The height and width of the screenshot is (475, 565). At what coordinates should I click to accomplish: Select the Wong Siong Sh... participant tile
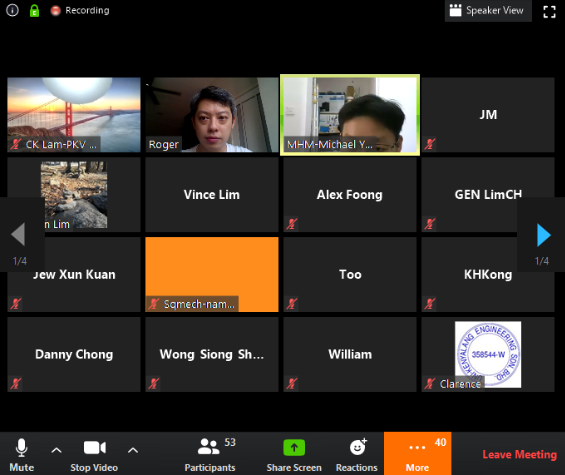tap(212, 354)
